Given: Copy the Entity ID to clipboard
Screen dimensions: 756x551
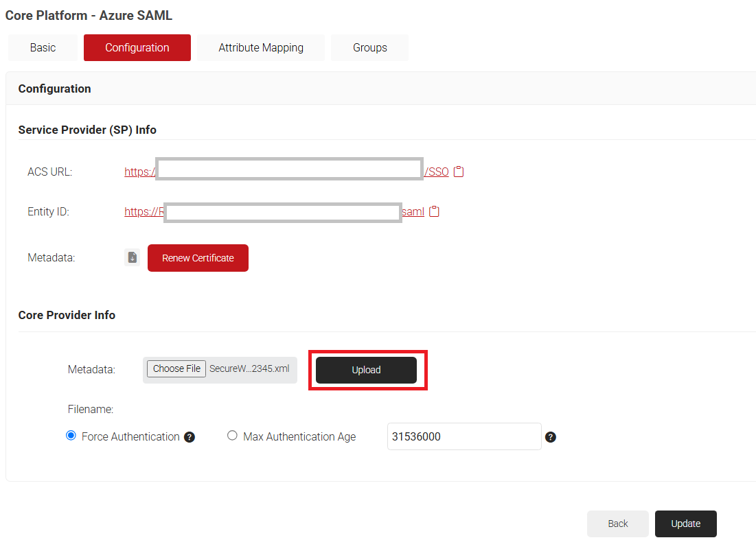Looking at the screenshot, I should (x=434, y=212).
